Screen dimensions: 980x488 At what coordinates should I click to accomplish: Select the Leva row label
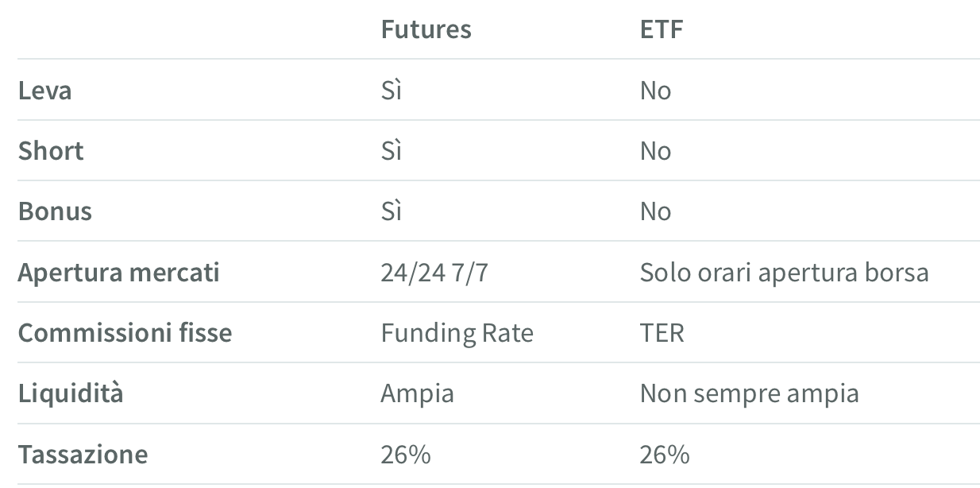pyautogui.click(x=45, y=91)
